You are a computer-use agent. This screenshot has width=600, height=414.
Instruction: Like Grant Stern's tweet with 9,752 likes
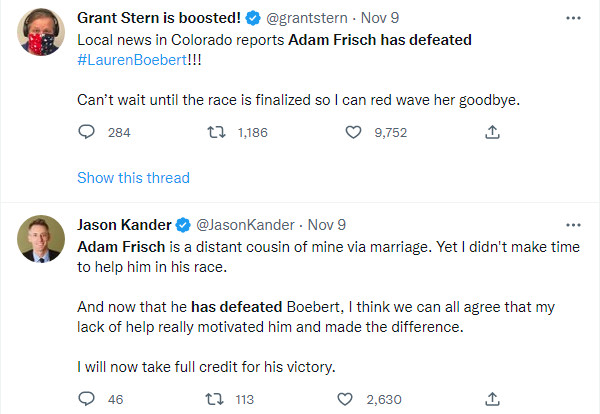click(x=353, y=132)
